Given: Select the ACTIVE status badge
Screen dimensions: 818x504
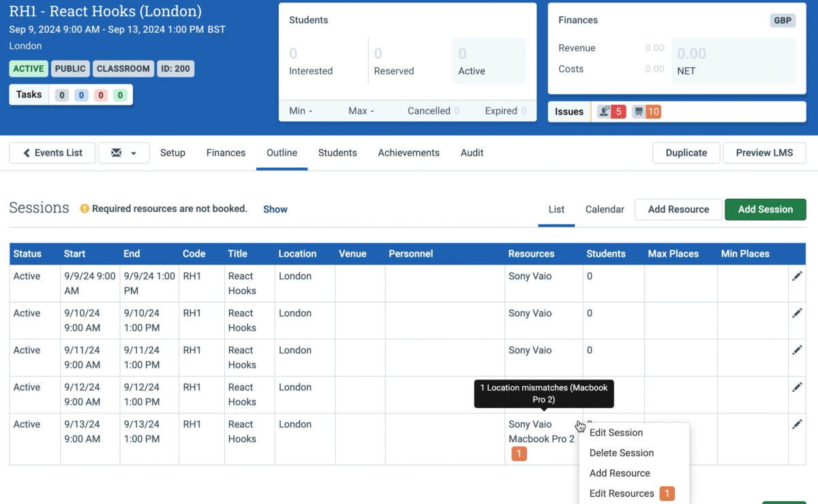Looking at the screenshot, I should click(28, 68).
